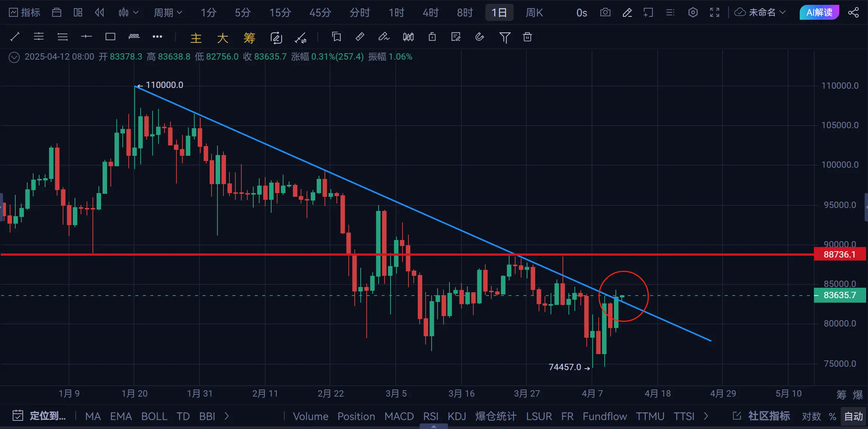Click the ruler measure tool
Viewport: 868px width, 429px height.
(x=360, y=37)
